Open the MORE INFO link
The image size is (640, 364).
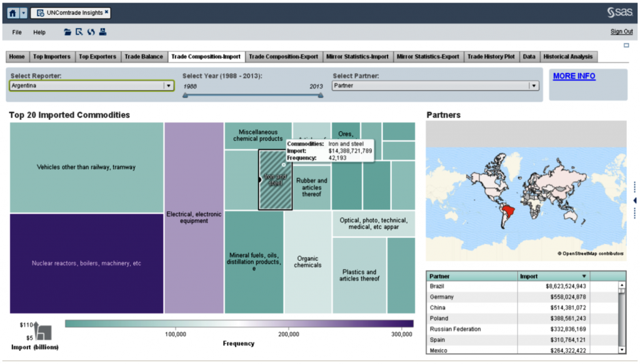tap(574, 76)
